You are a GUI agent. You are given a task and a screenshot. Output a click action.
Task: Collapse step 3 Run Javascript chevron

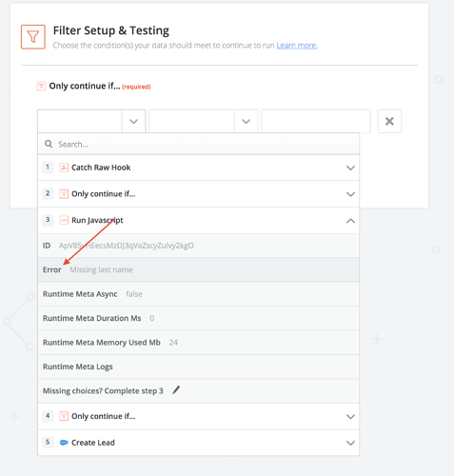350,221
